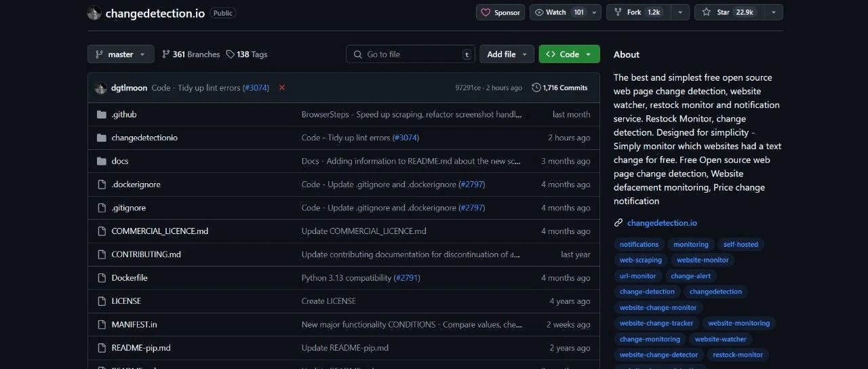868x369 pixels.
Task: Click the failed checks red X icon
Action: [282, 88]
